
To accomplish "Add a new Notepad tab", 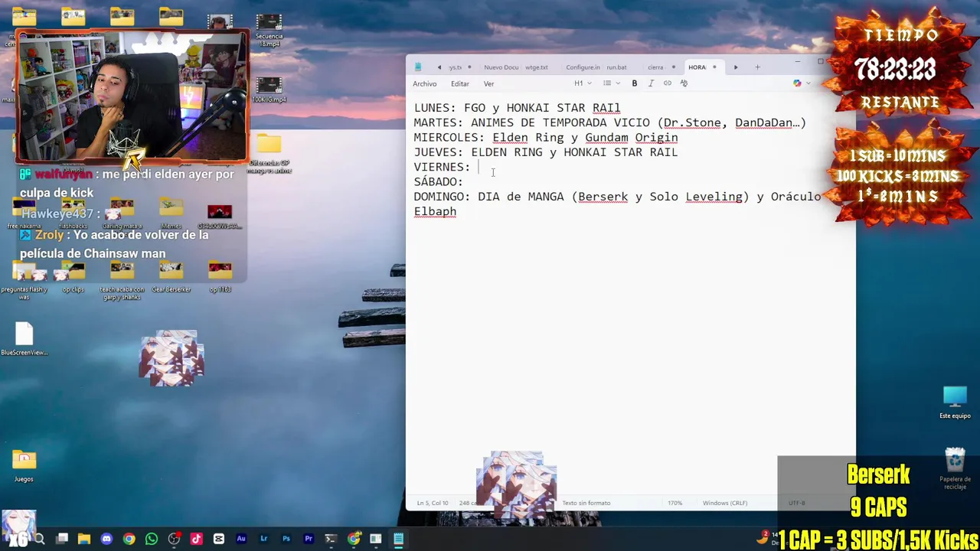I will [758, 67].
